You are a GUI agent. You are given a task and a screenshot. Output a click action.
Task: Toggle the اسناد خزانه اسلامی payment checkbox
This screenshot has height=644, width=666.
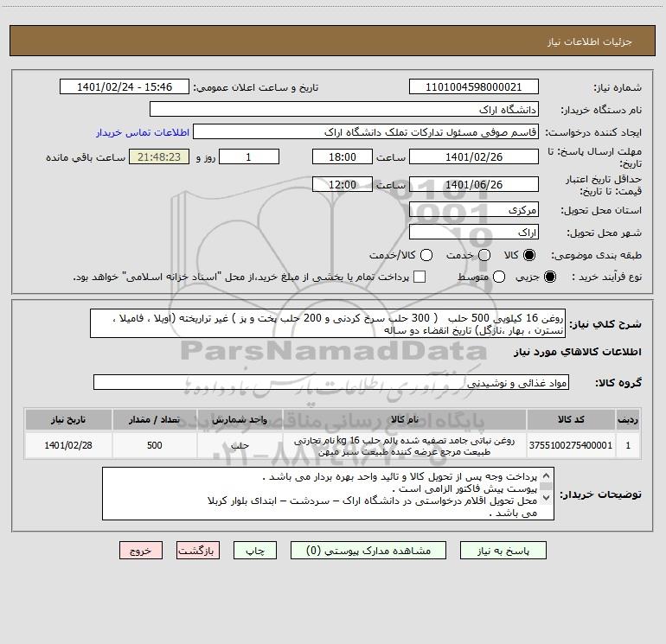click(x=419, y=277)
